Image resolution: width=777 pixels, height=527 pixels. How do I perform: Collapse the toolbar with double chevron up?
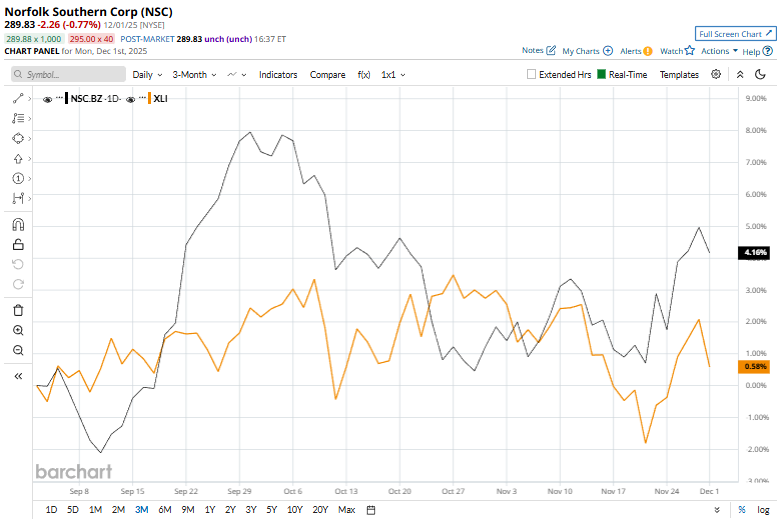click(740, 74)
